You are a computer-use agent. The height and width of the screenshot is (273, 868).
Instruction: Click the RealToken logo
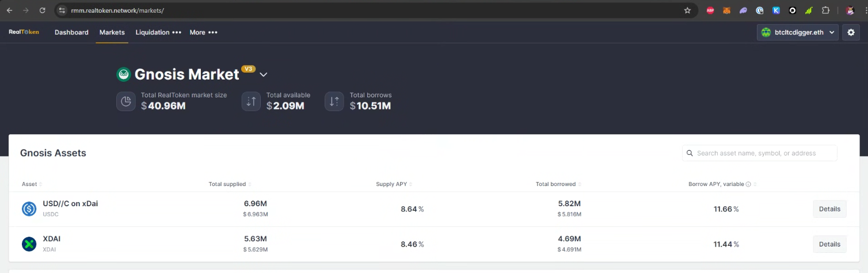pos(24,32)
